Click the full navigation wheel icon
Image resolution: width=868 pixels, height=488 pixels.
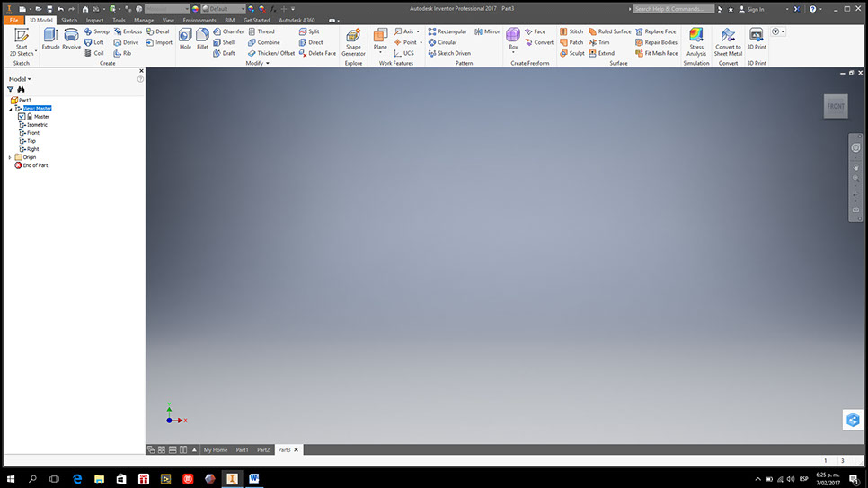pos(855,148)
